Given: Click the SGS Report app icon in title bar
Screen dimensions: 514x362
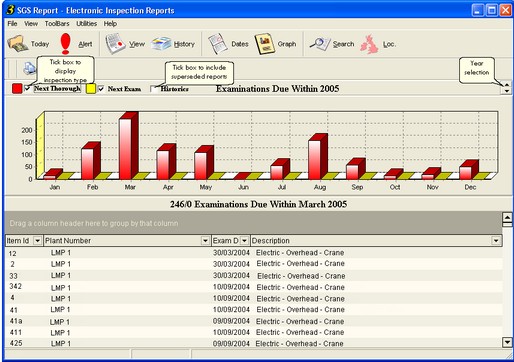Looking at the screenshot, I should point(10,10).
